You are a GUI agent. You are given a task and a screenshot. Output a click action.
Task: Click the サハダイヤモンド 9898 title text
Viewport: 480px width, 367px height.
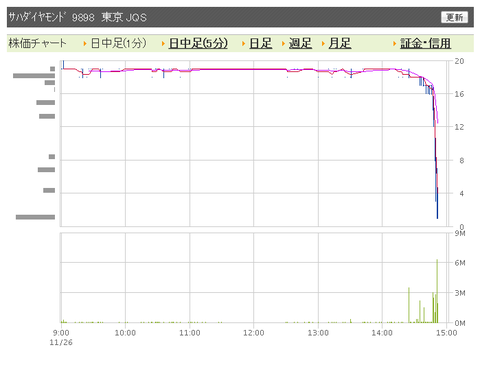tap(51, 17)
